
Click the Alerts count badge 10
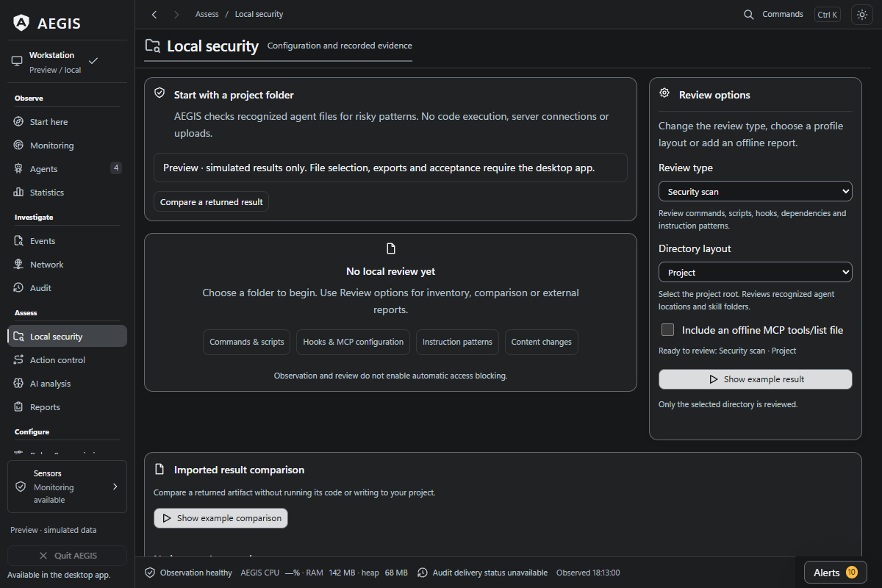852,573
